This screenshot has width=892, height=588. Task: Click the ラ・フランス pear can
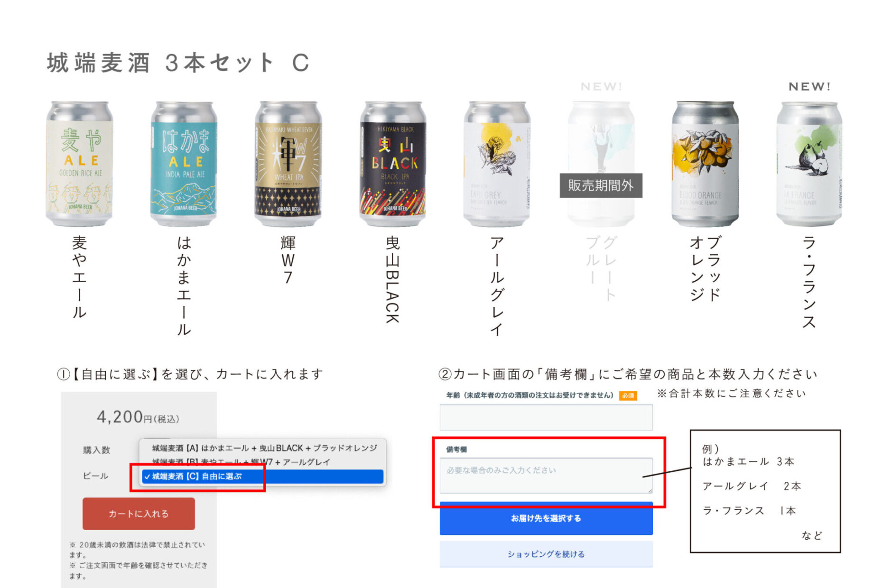click(809, 164)
